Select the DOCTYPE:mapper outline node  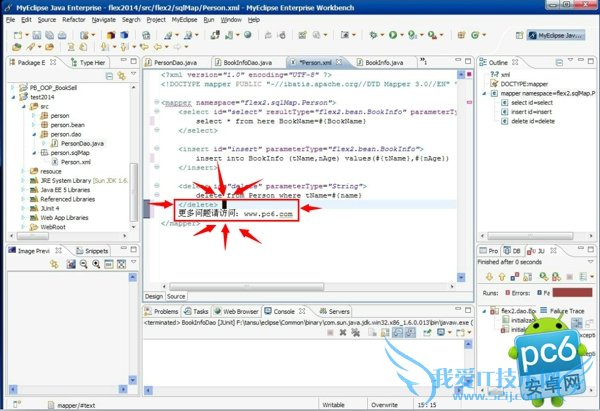[x=521, y=84]
